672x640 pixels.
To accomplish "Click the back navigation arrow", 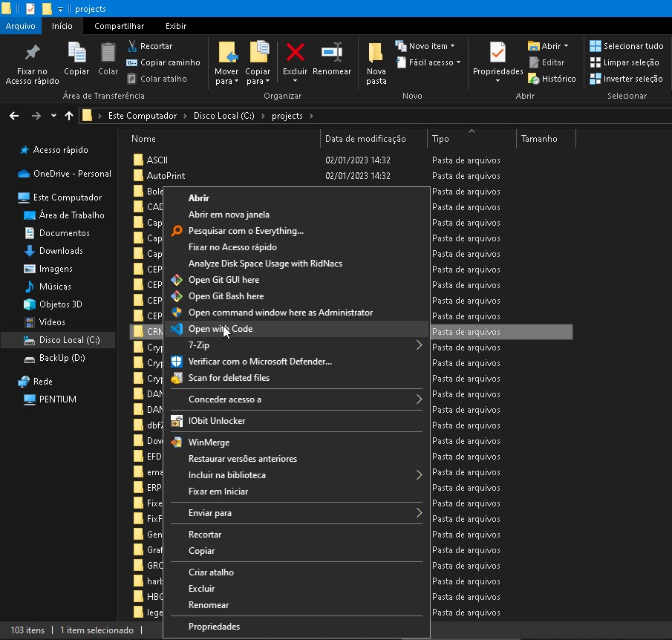I will [13, 116].
